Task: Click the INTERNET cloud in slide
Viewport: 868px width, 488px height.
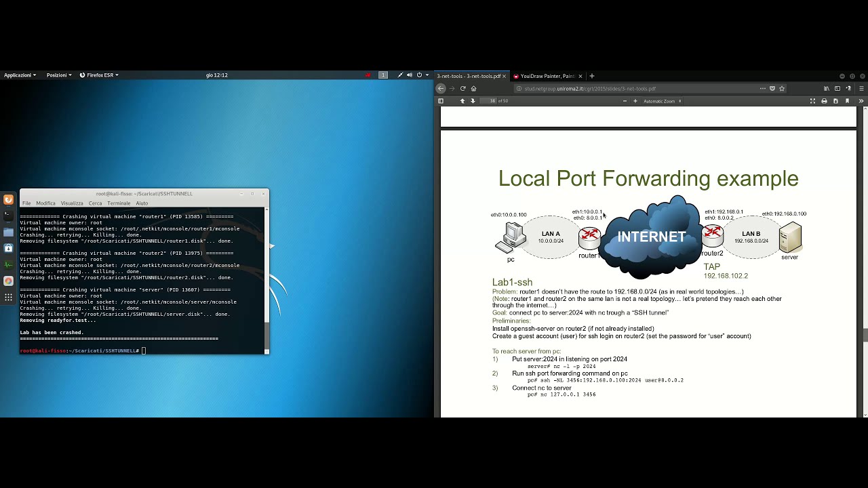Action: 651,237
